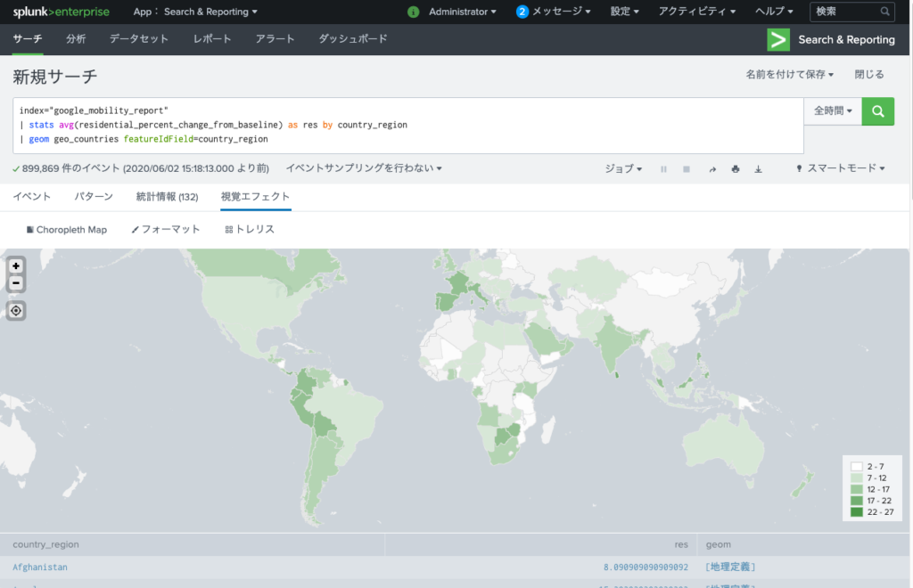Stop the search job

point(687,168)
